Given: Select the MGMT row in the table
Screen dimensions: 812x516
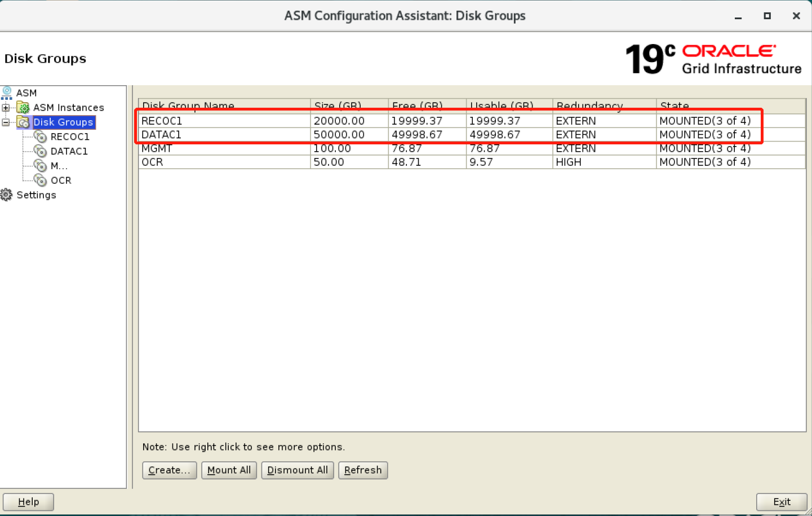Looking at the screenshot, I should point(472,148).
